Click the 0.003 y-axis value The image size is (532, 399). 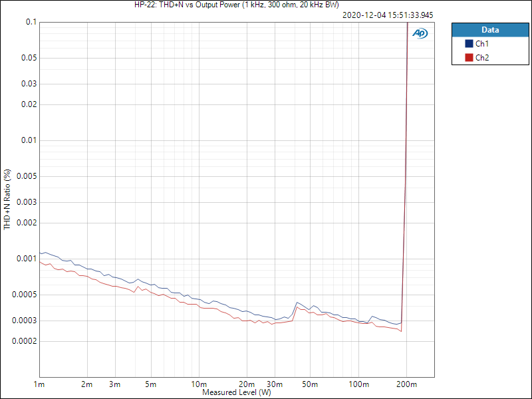(27, 202)
